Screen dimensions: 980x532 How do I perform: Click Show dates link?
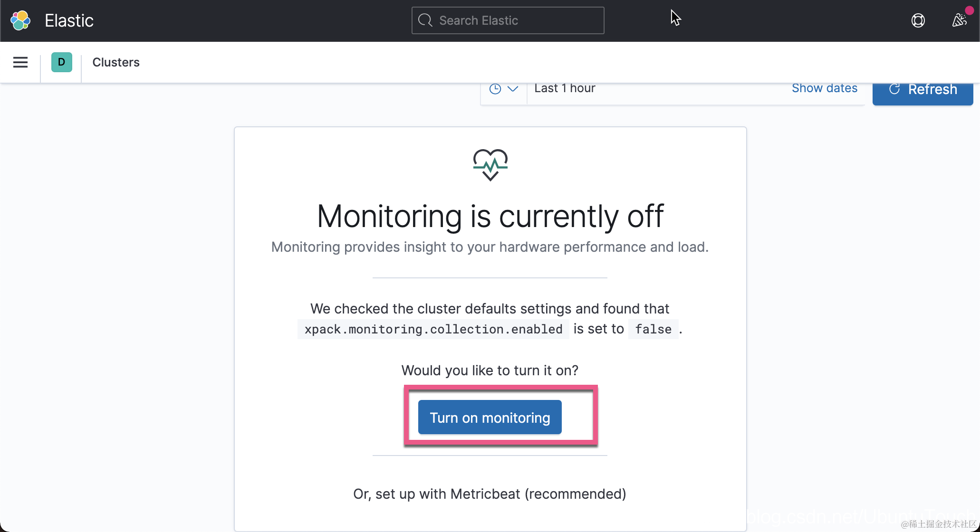(x=825, y=88)
